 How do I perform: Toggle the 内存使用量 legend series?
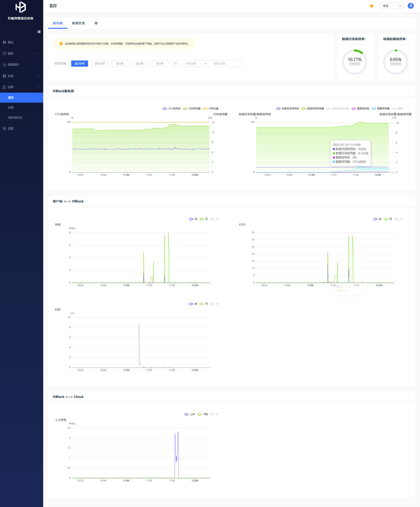click(192, 109)
